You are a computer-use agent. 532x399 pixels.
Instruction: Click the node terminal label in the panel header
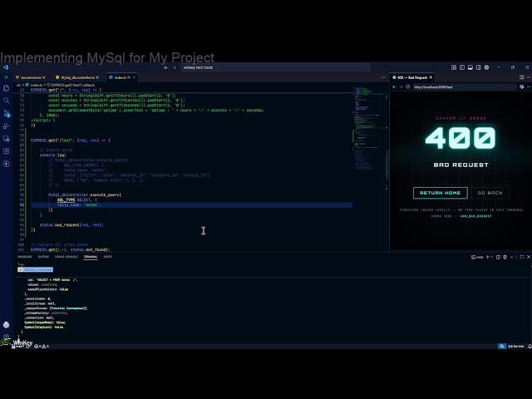tap(477, 257)
